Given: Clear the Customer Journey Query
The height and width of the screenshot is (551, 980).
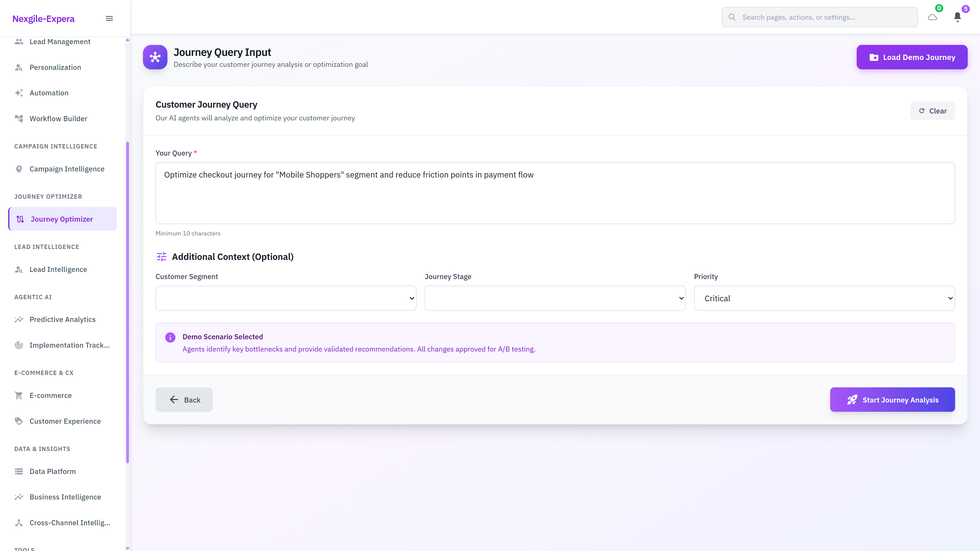Looking at the screenshot, I should pos(933,111).
